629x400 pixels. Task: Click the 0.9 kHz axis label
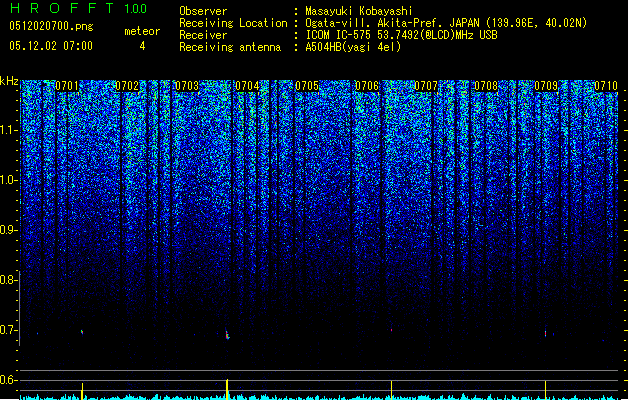coord(8,230)
